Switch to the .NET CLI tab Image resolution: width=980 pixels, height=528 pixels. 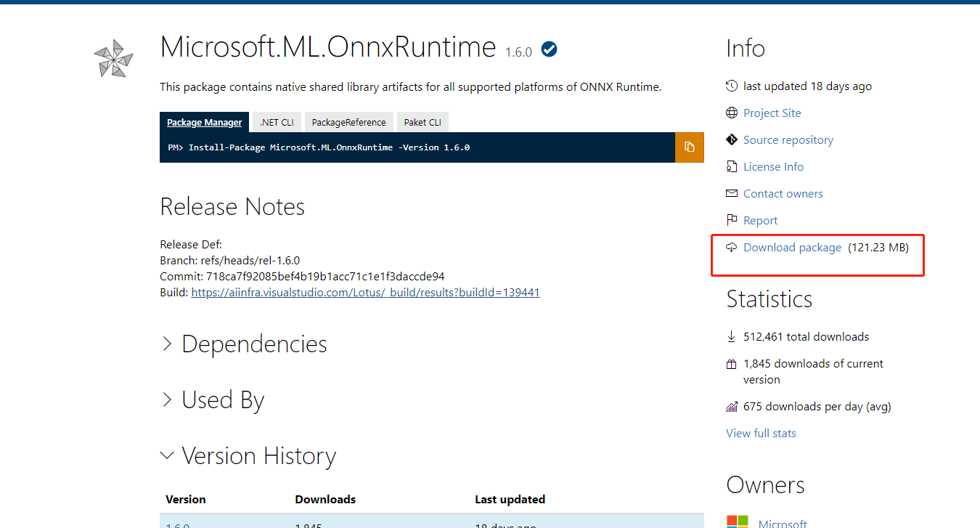coord(277,122)
